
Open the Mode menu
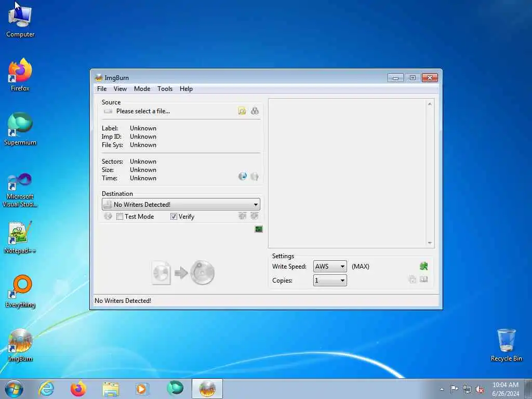pos(142,88)
